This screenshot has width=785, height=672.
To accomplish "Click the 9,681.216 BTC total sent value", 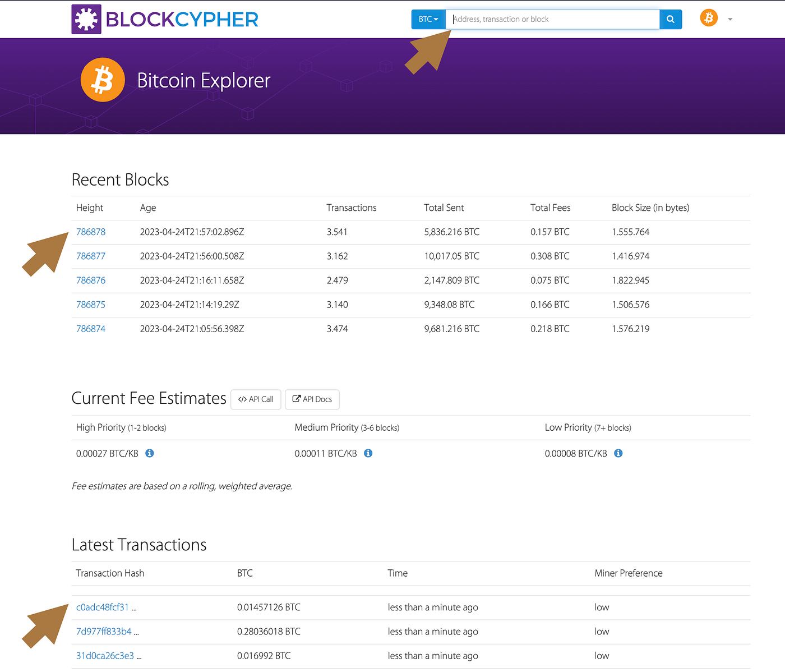I will click(x=452, y=329).
